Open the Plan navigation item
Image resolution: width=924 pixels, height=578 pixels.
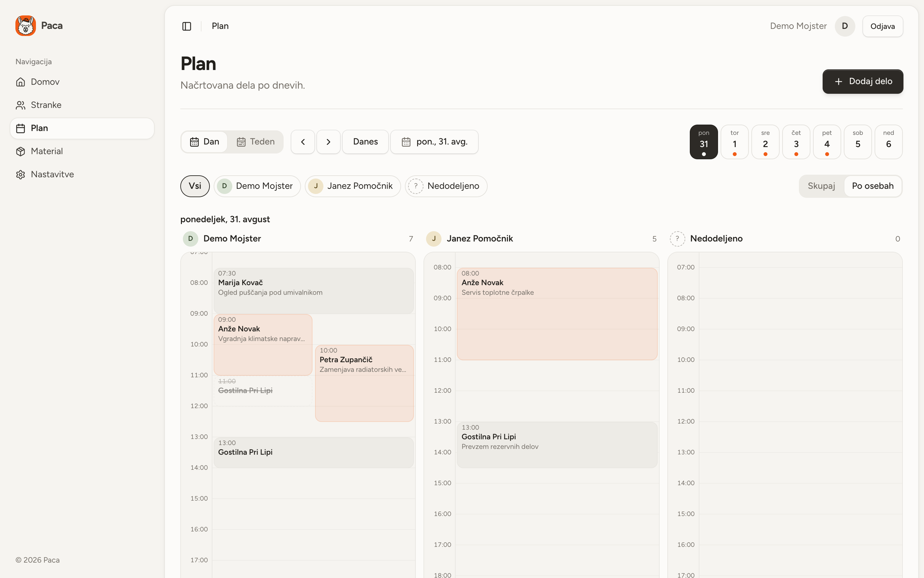click(x=82, y=128)
